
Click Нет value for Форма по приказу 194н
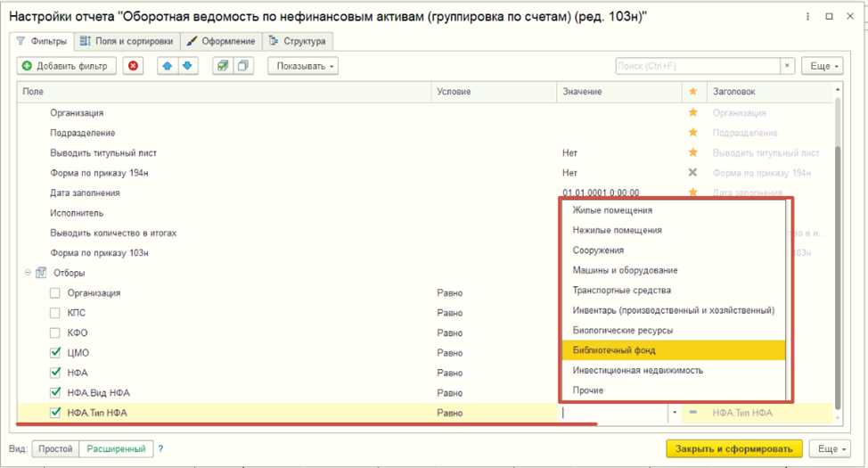(x=569, y=173)
